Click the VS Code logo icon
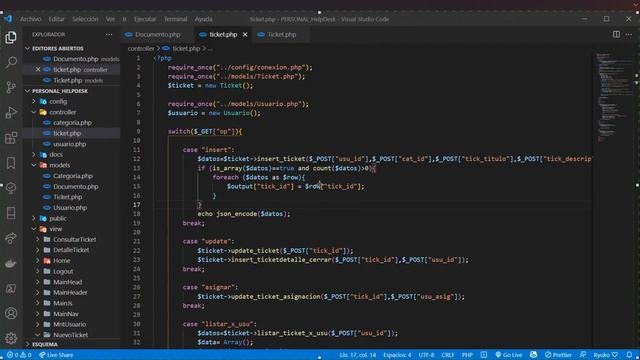Image resolution: width=640 pixels, height=360 pixels. coord(8,19)
